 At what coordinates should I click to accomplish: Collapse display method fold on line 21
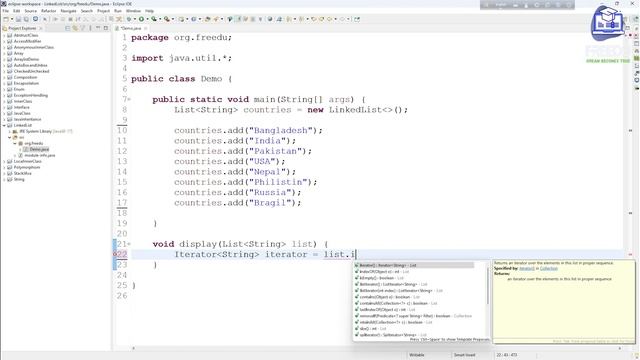pyautogui.click(x=129, y=244)
